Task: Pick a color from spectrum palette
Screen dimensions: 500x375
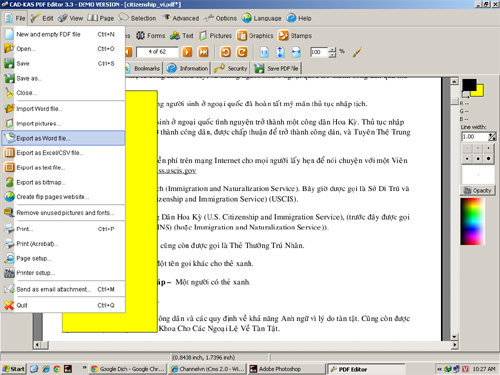Action: tap(472, 221)
